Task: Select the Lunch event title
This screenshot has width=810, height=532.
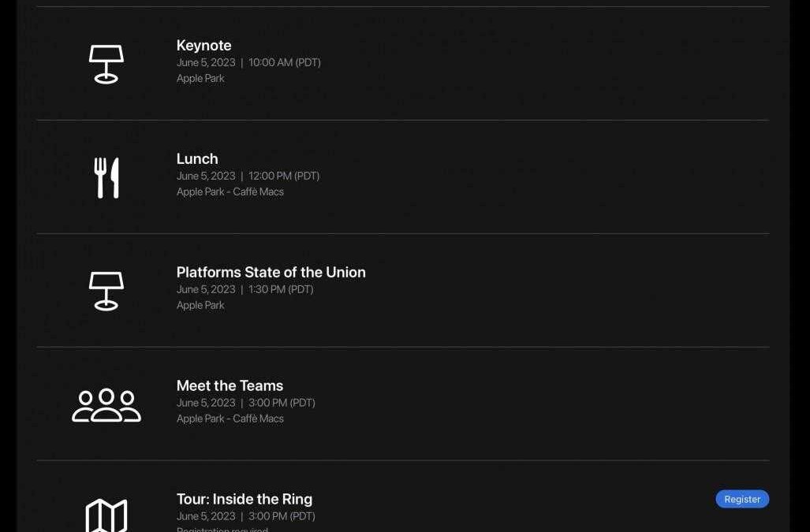Action: click(x=197, y=159)
